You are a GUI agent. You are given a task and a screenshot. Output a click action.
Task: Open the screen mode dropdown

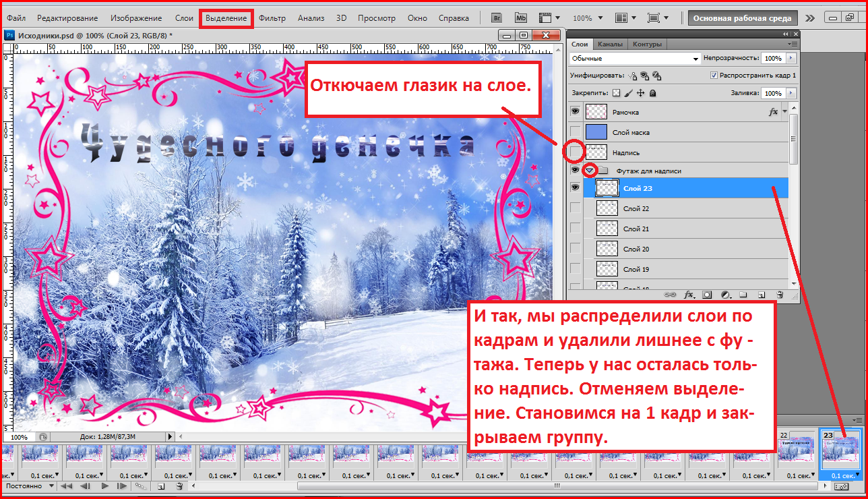(x=658, y=18)
